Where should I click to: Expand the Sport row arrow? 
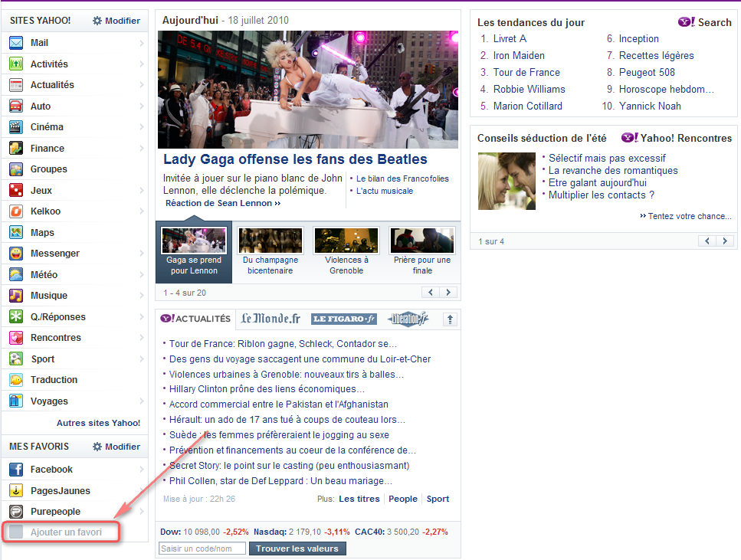click(142, 359)
